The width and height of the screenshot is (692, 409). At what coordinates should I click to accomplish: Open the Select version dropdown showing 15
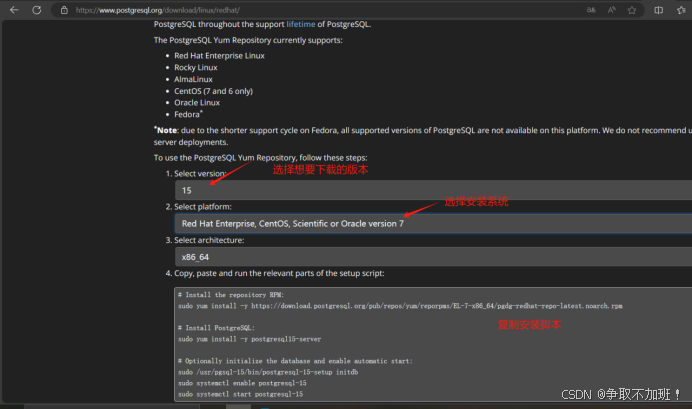pos(433,190)
